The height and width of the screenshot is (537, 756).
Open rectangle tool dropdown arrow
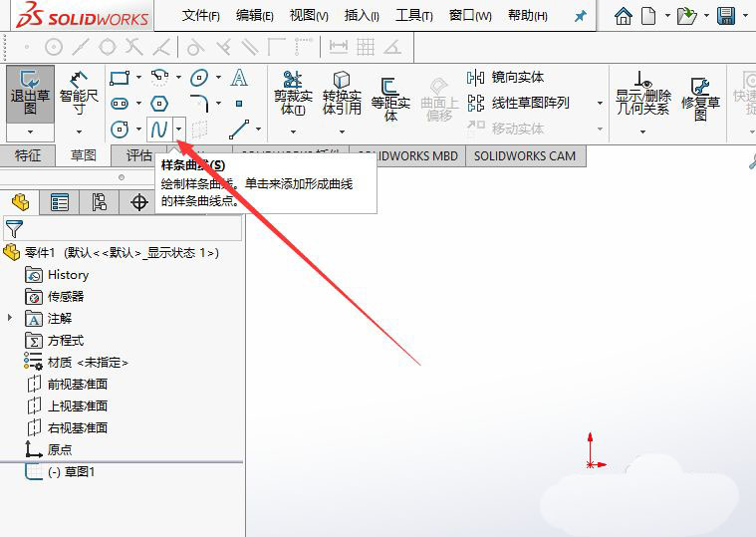[138, 77]
